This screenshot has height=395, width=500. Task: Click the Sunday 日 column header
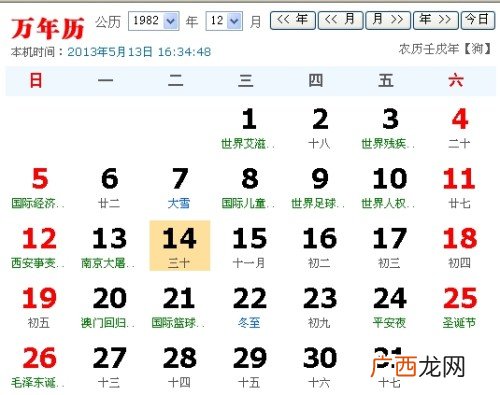pos(36,81)
